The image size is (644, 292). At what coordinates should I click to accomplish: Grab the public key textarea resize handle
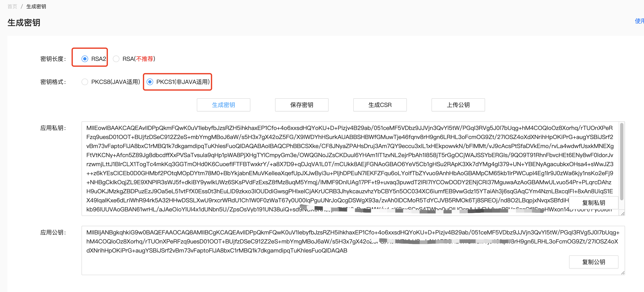point(623,273)
